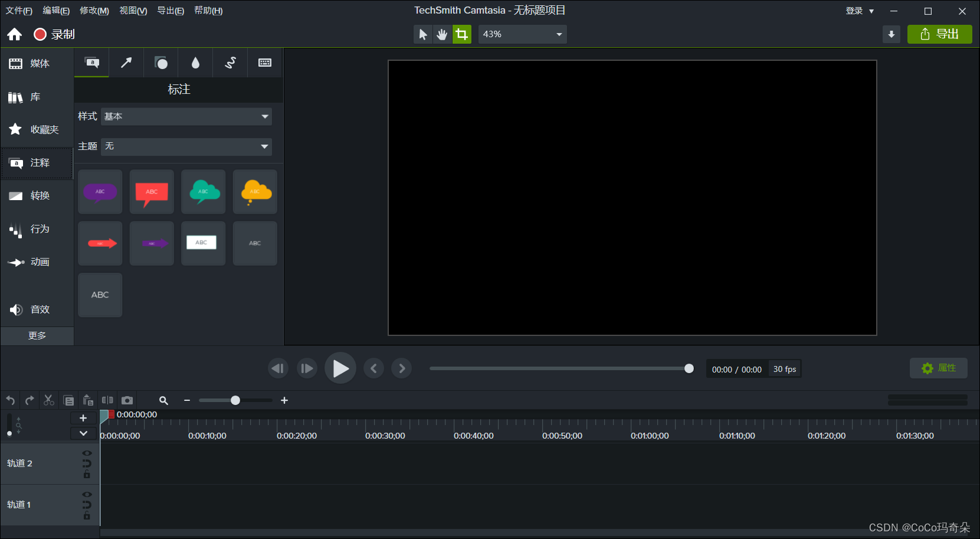Toggle the crop mode tool
This screenshot has width=980, height=539.
462,34
